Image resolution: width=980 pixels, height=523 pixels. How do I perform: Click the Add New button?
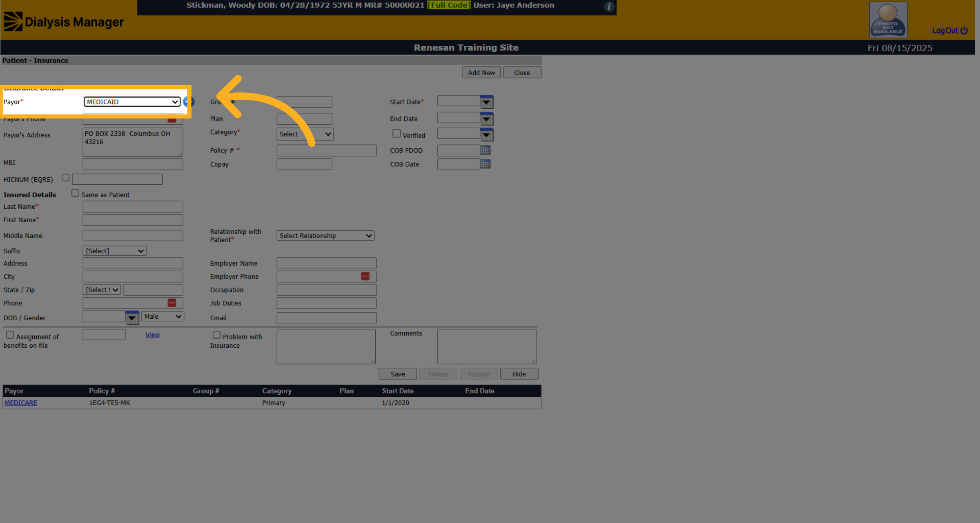481,72
